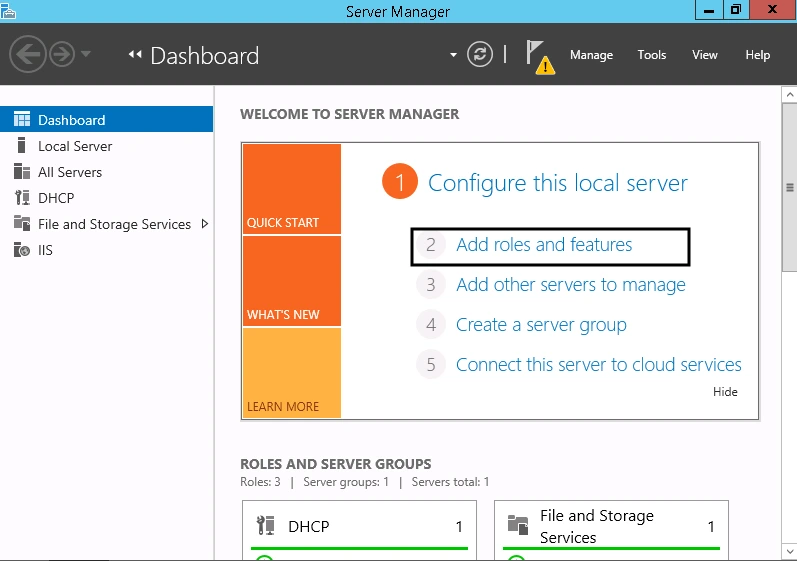Click the scrollbar up arrow
The width and height of the screenshot is (797, 561).
pos(789,95)
